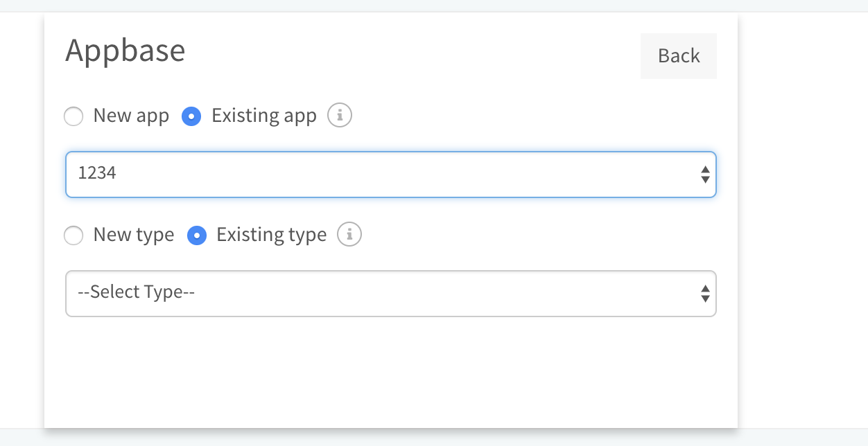Choose the Existing app radio option
This screenshot has width=868, height=446.
191,116
